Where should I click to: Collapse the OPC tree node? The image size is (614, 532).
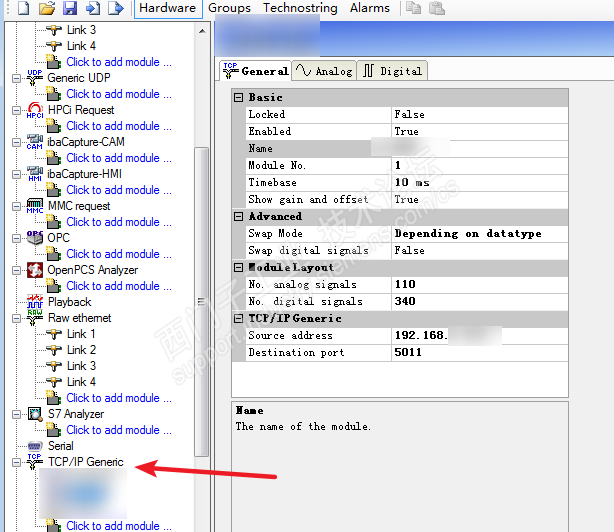coord(16,238)
